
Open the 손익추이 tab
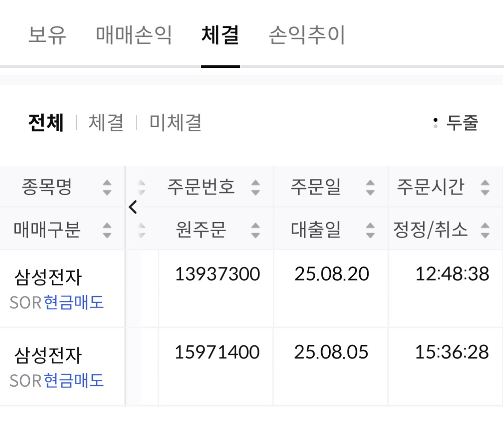pyautogui.click(x=307, y=35)
